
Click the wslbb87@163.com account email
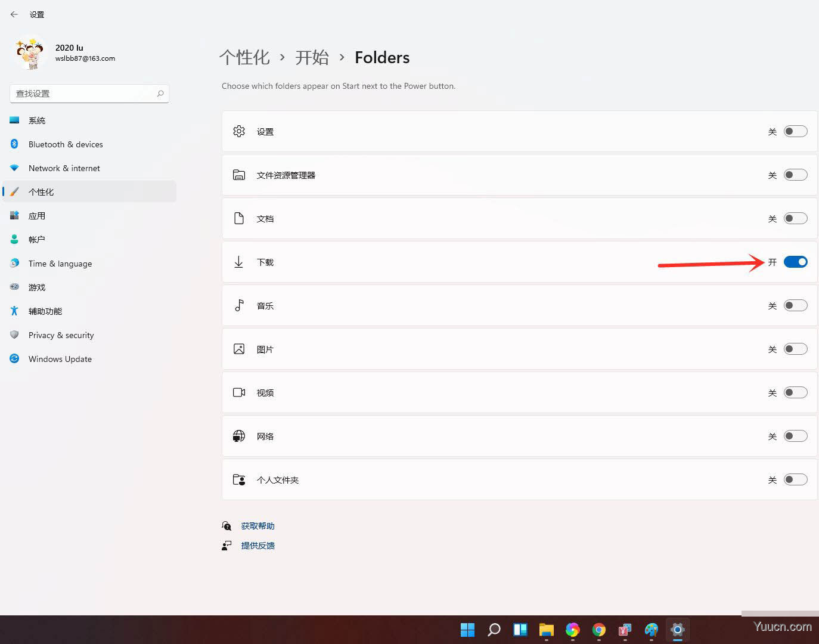tap(85, 58)
